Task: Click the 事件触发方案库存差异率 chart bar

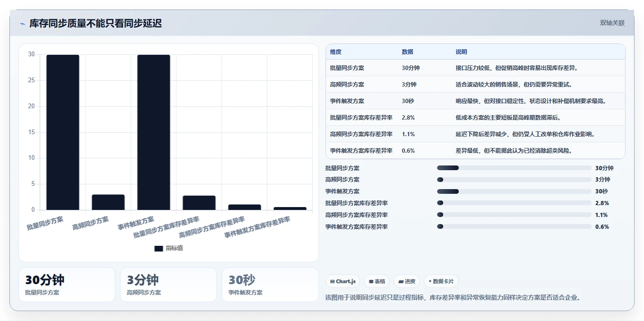Action: (x=290, y=208)
